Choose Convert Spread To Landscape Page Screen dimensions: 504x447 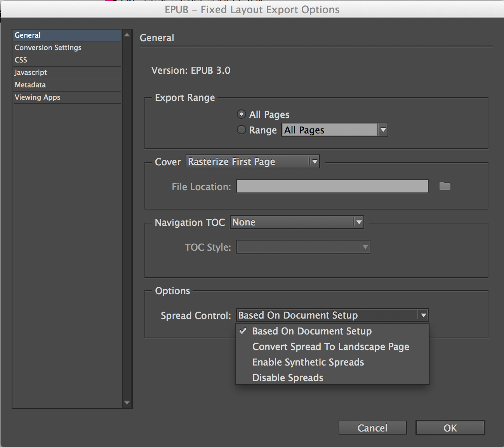click(330, 347)
